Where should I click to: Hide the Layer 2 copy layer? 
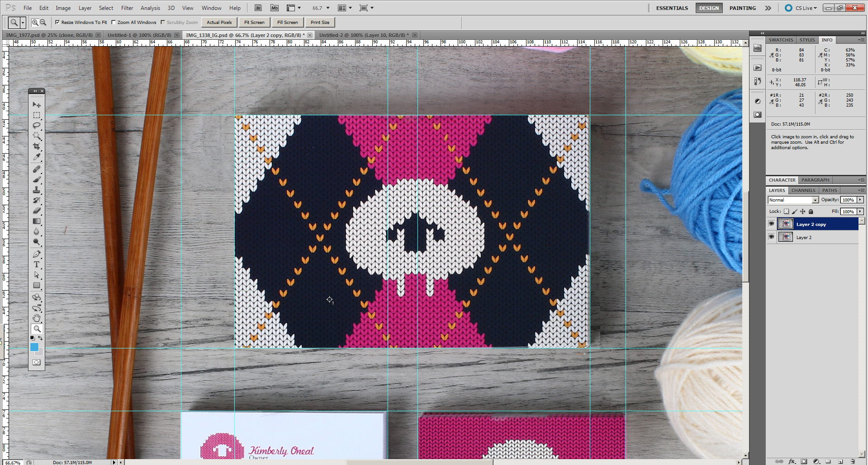pos(772,224)
